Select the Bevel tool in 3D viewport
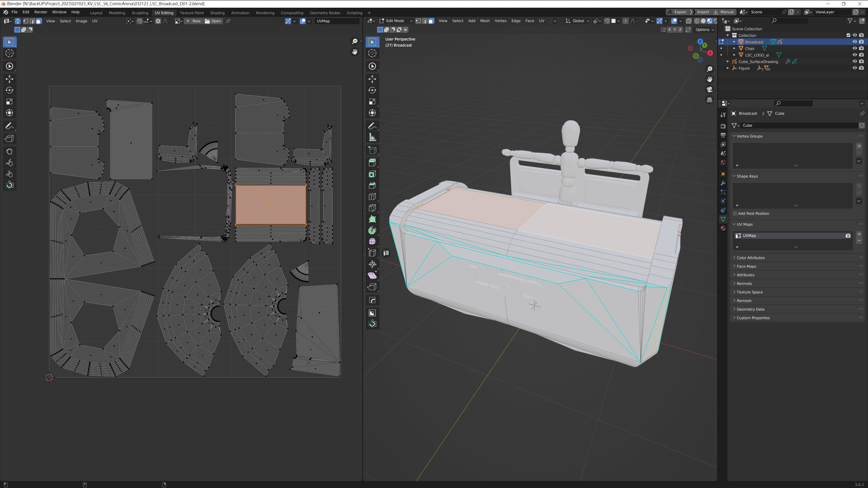The width and height of the screenshot is (868, 488). pyautogui.click(x=372, y=185)
